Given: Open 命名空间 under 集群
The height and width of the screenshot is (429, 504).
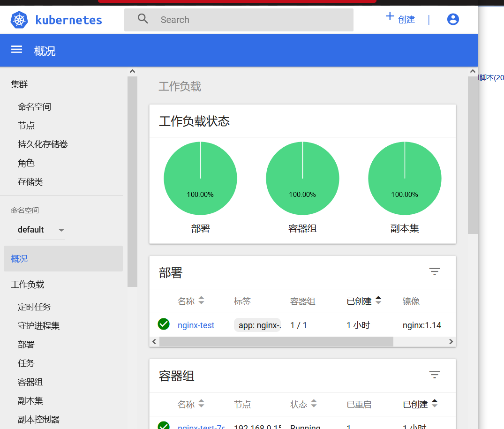Looking at the screenshot, I should click(34, 107).
